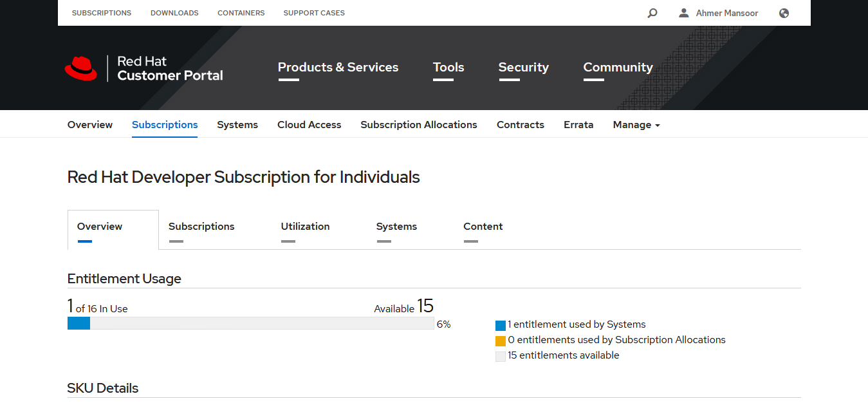Screen dimensions: 868x403
Task: Click the user profile icon beside Ahmer Mansoor
Action: pyautogui.click(x=683, y=13)
